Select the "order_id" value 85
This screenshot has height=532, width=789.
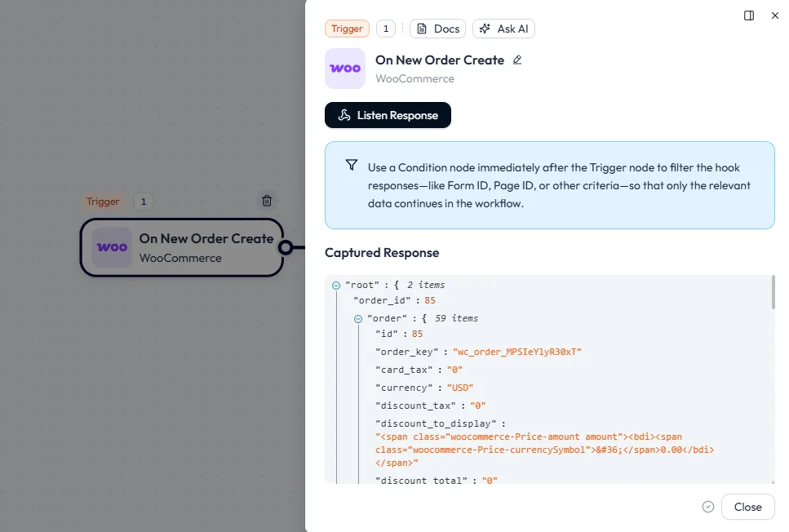point(430,300)
